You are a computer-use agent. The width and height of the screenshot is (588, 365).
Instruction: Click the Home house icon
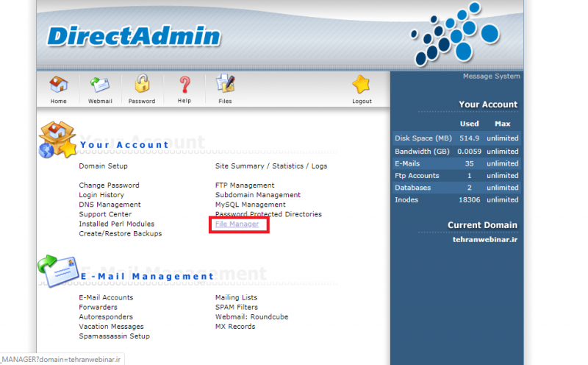click(59, 85)
